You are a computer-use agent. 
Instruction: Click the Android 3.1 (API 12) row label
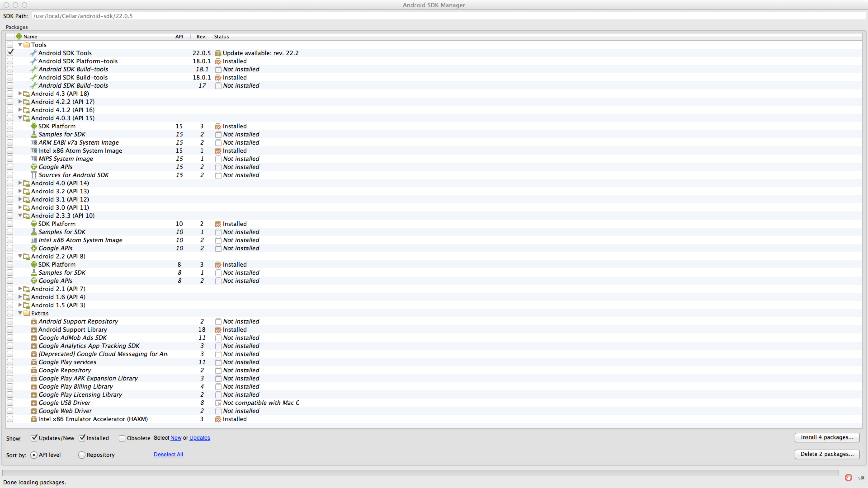[x=60, y=199]
